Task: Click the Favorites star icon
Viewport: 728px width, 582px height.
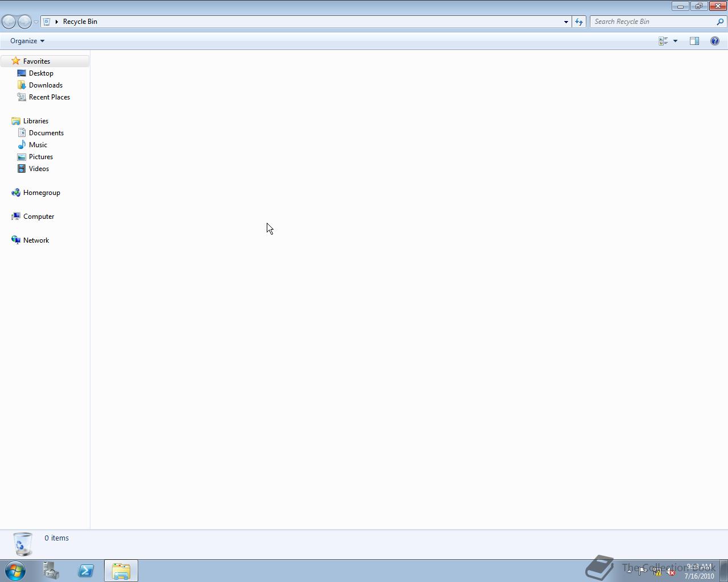Action: tap(16, 61)
